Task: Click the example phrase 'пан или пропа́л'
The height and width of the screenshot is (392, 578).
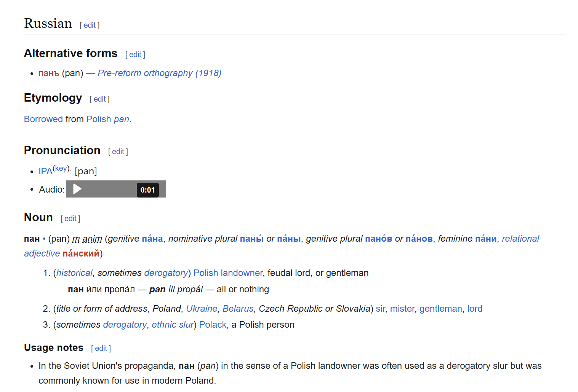Action: pos(101,289)
